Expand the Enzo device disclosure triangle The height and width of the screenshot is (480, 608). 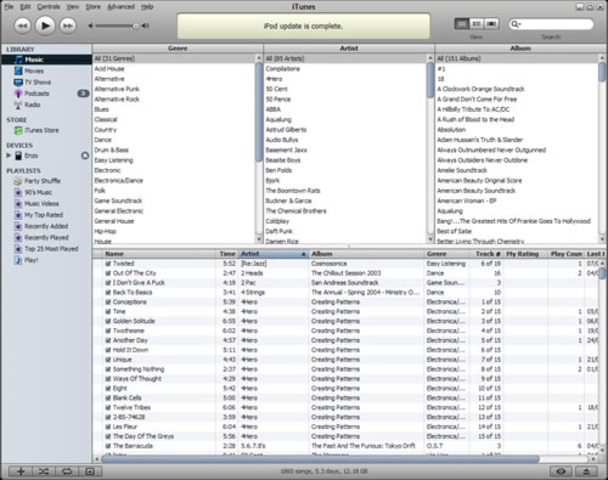9,155
